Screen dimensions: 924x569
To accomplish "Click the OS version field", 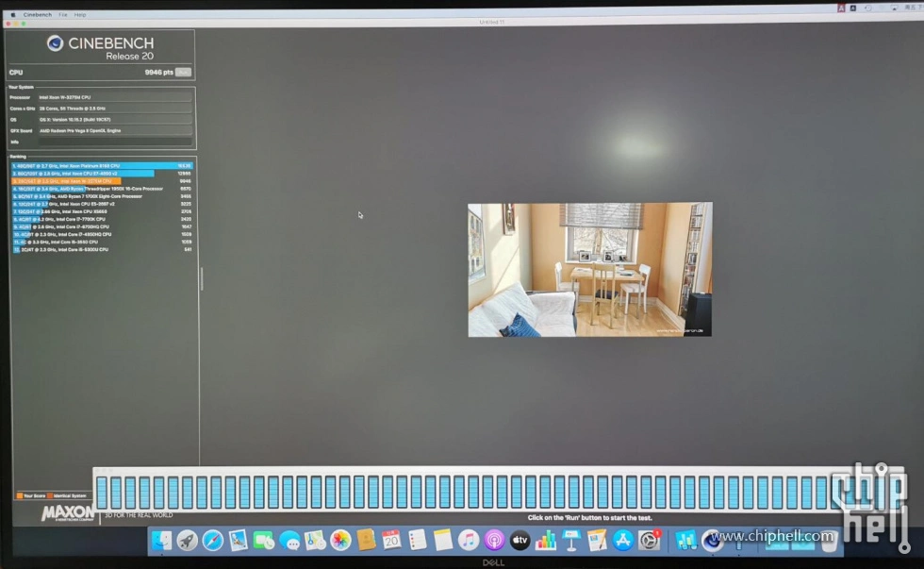I will point(115,119).
